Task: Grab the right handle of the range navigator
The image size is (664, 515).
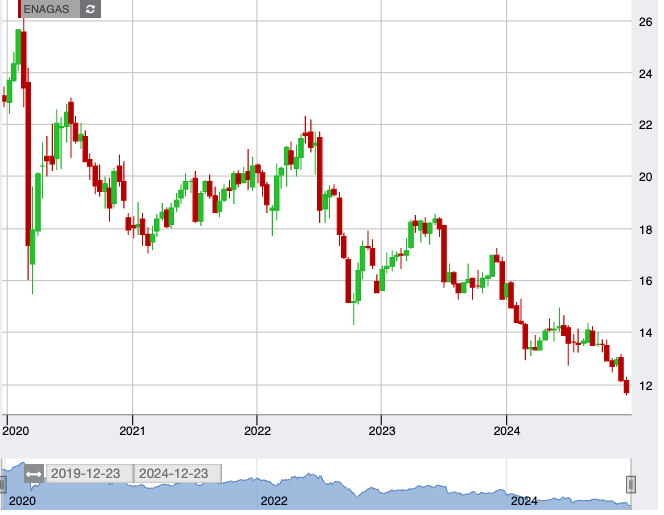Action: click(631, 485)
